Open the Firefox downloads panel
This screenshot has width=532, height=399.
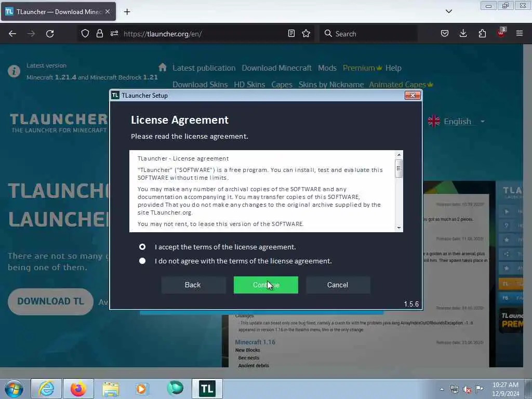463,33
